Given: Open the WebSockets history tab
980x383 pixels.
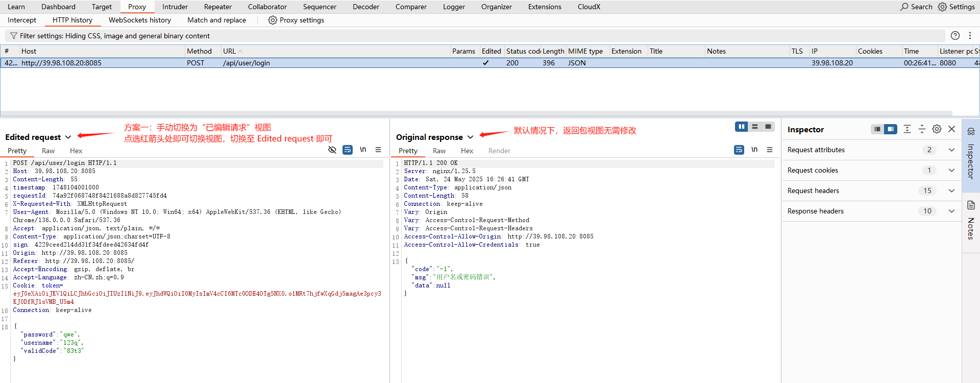Looking at the screenshot, I should point(140,20).
